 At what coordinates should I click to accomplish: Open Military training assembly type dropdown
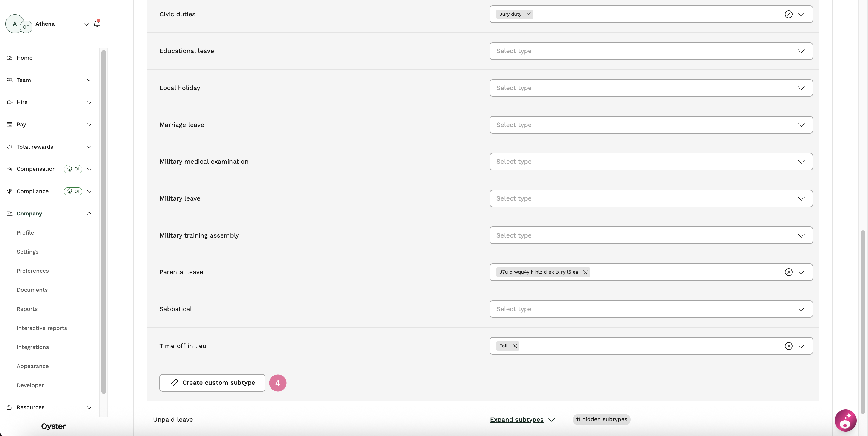click(x=651, y=235)
